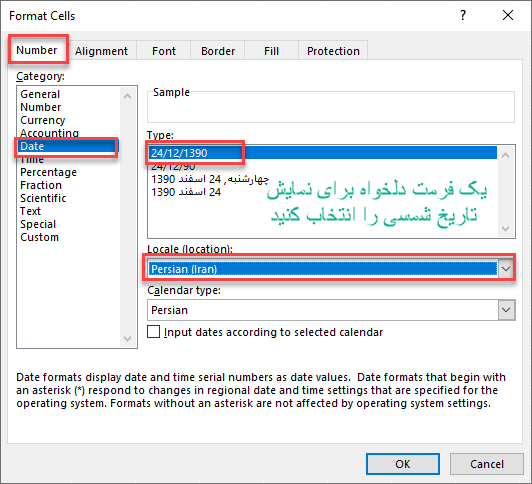
Task: Click the Cancel button
Action: point(487,464)
